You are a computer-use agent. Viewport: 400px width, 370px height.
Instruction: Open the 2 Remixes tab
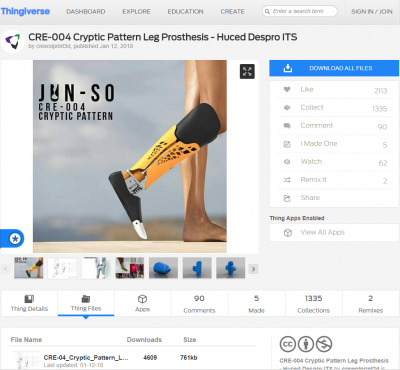pyautogui.click(x=371, y=303)
